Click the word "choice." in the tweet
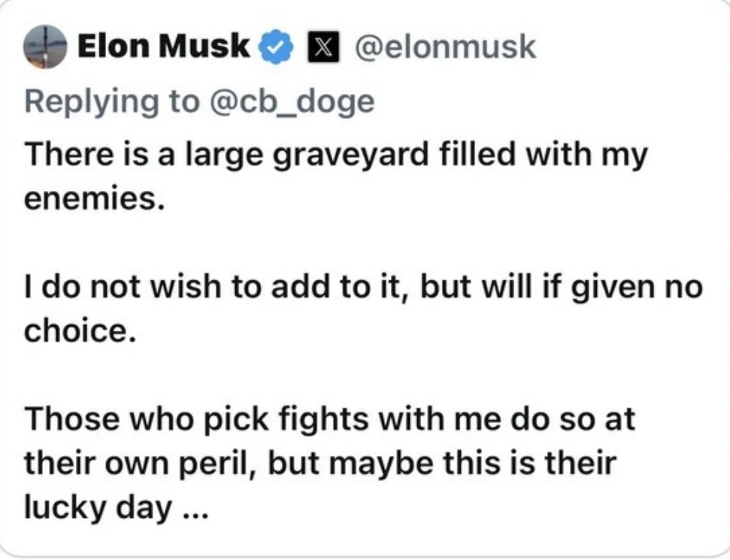 tap(80, 331)
